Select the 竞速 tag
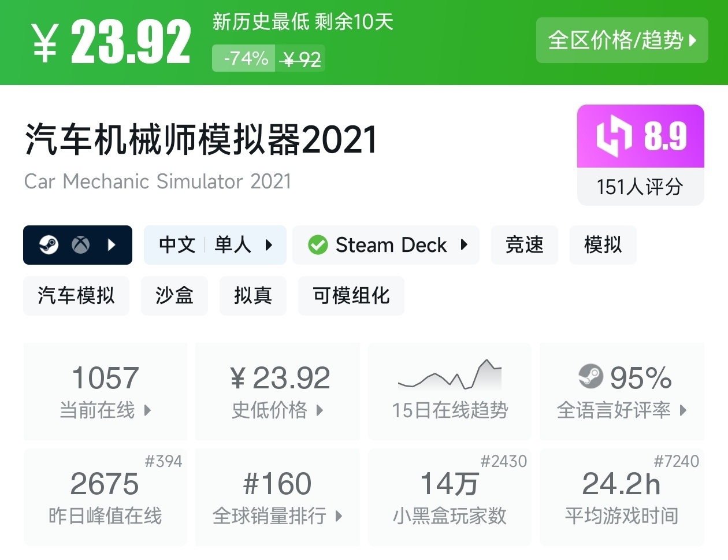Viewport: 728px width, 560px height. pyautogui.click(x=524, y=245)
